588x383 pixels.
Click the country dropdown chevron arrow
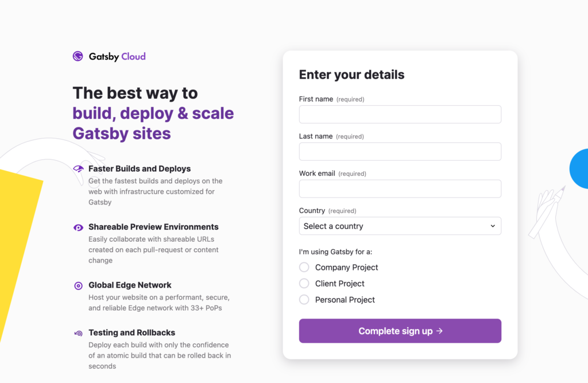pyautogui.click(x=493, y=226)
